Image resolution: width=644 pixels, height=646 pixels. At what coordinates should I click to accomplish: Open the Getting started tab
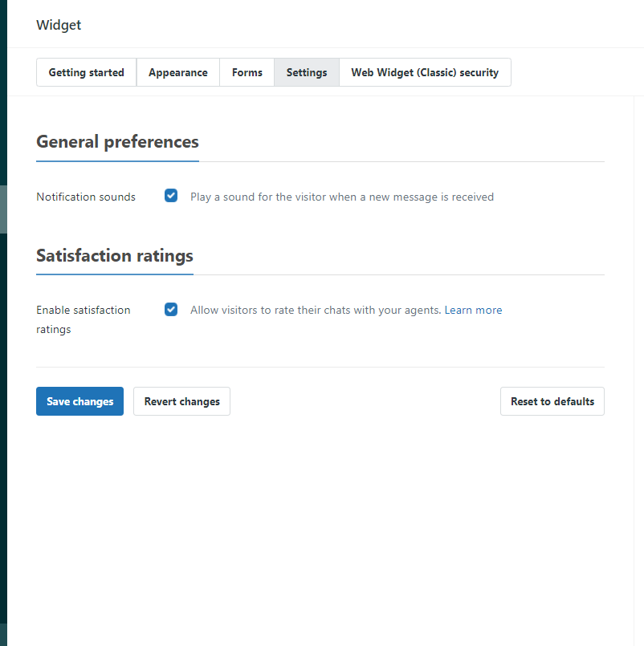click(x=86, y=72)
